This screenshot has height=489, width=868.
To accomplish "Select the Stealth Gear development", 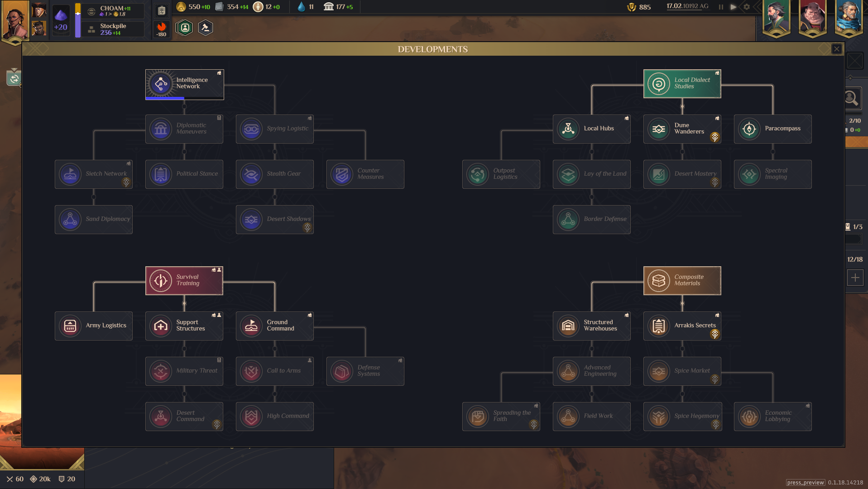I will [275, 174].
